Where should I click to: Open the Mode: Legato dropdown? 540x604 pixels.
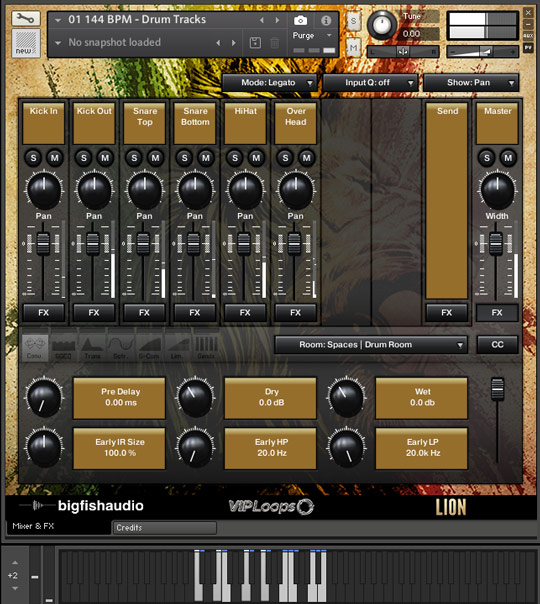[x=270, y=83]
